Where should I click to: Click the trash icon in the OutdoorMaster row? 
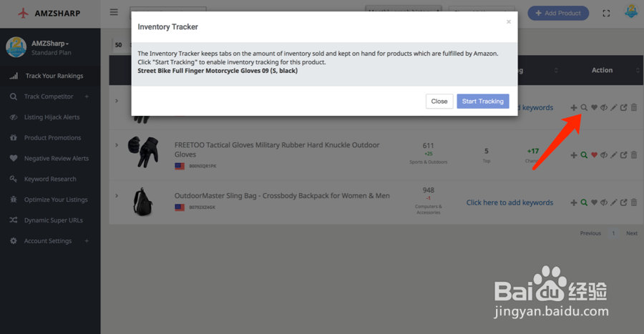point(634,202)
